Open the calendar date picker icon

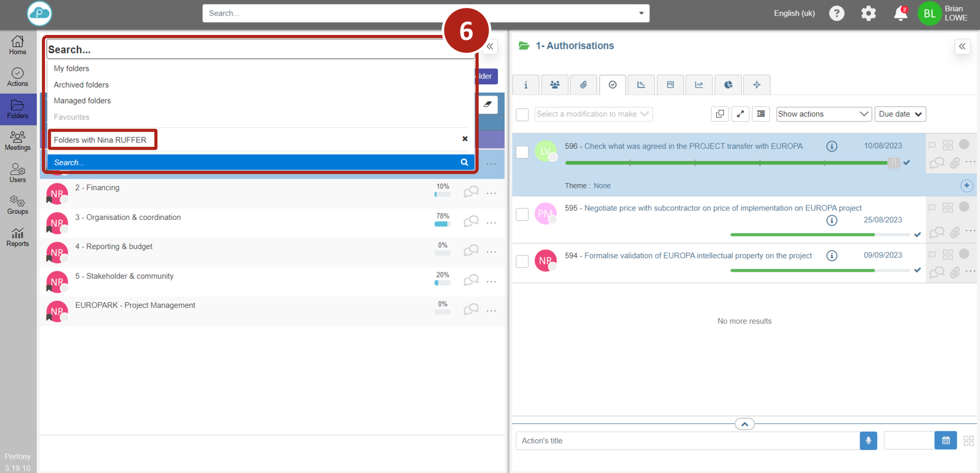click(x=945, y=440)
